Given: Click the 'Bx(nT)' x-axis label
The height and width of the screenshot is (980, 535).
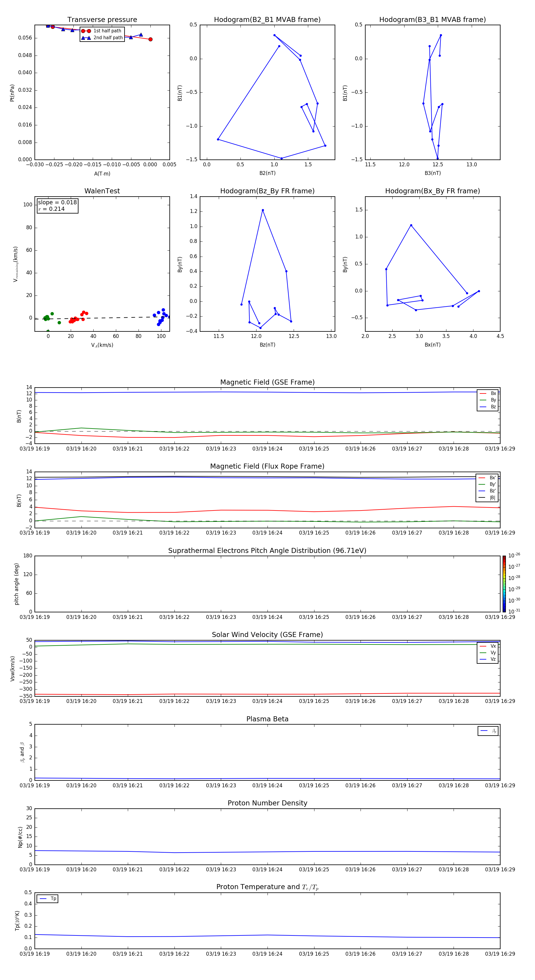Looking at the screenshot, I should (432, 345).
